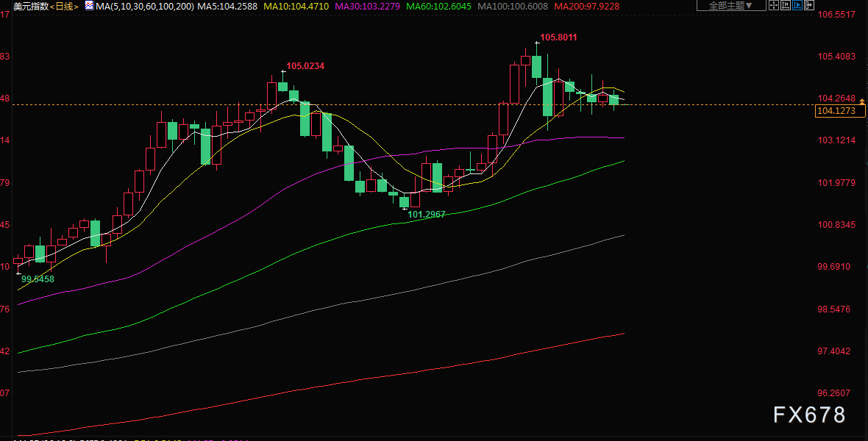
Task: Click the 101.2967 low price label
Action: click(x=427, y=214)
